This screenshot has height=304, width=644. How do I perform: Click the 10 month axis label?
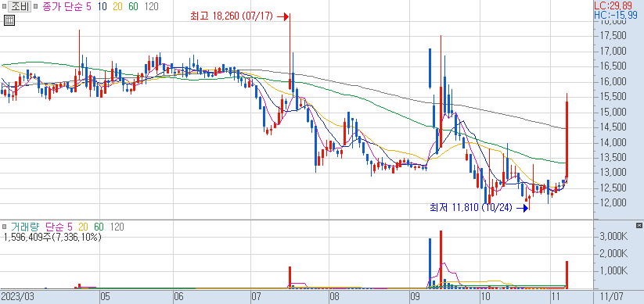click(x=485, y=296)
